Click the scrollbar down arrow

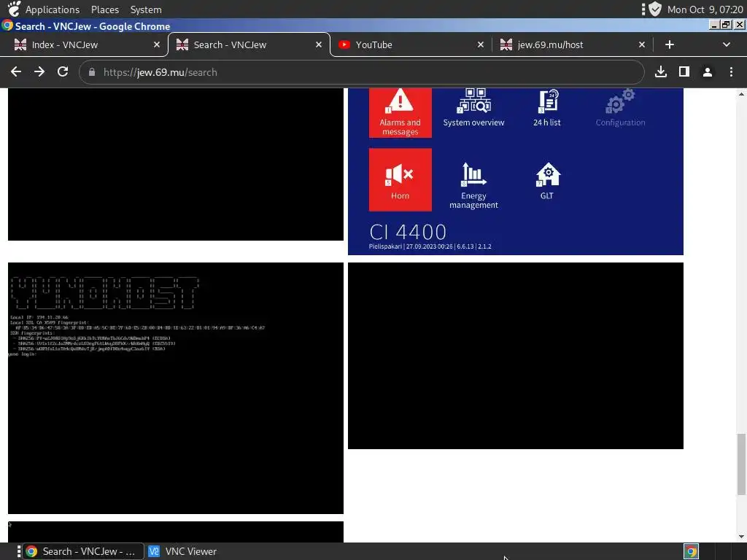[x=741, y=537]
